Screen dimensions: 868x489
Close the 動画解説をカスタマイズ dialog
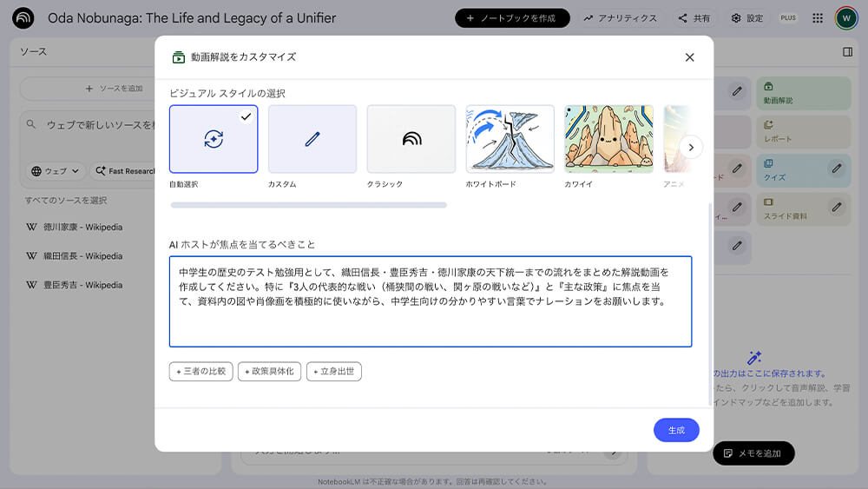pyautogui.click(x=689, y=57)
